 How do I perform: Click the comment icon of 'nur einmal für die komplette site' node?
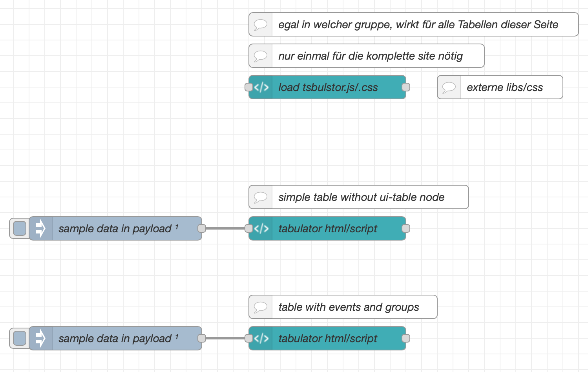(x=261, y=56)
